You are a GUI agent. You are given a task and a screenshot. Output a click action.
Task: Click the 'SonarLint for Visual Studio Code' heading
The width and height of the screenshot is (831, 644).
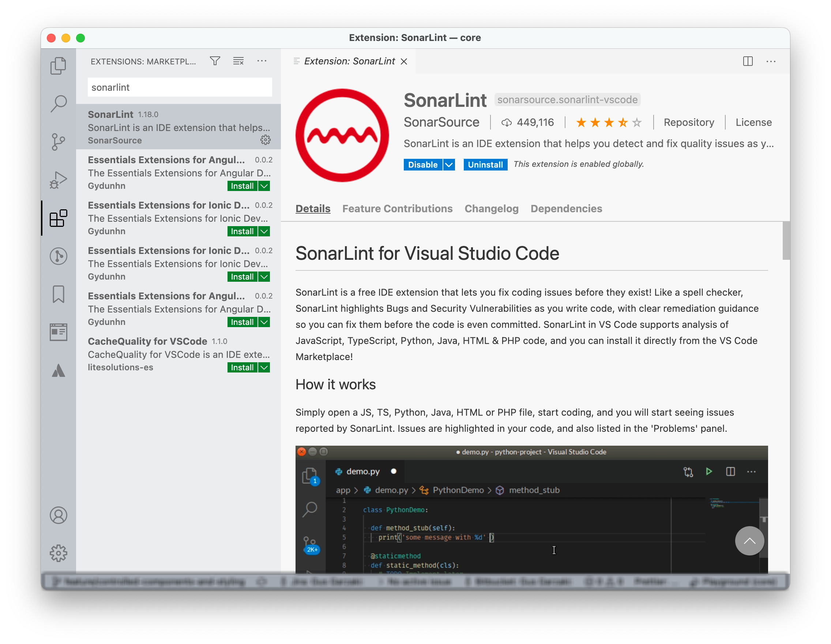tap(427, 253)
